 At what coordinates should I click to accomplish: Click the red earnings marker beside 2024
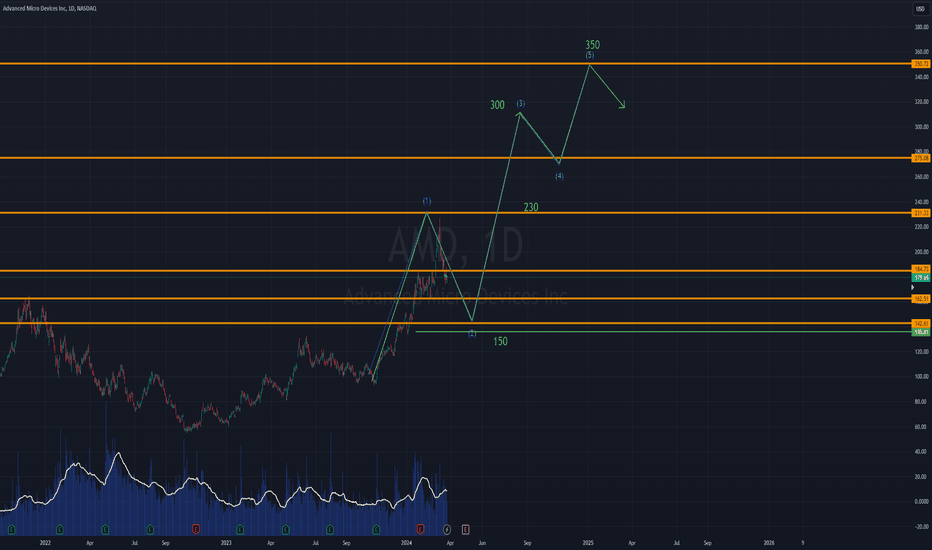point(420,529)
